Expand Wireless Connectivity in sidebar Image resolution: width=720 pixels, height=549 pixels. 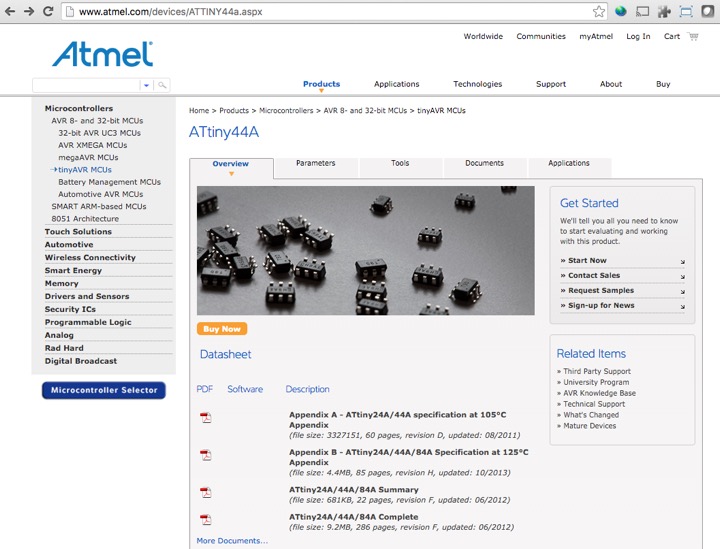[x=90, y=258]
